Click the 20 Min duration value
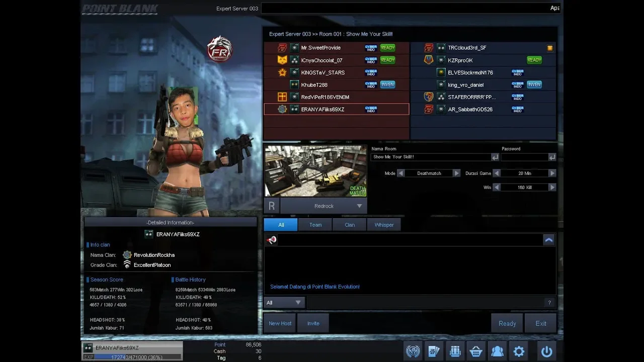The image size is (644, 362). pos(524,173)
